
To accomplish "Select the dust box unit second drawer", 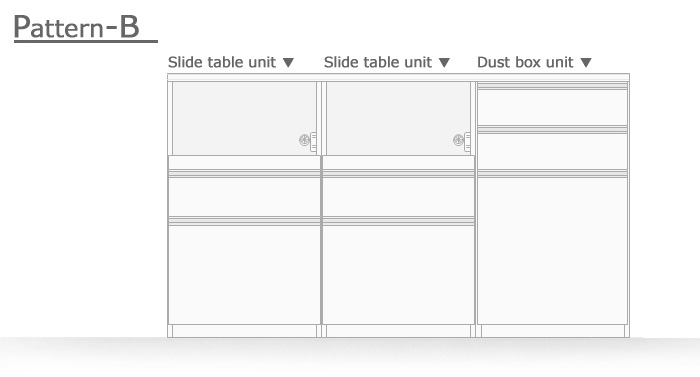I will coord(552,151).
